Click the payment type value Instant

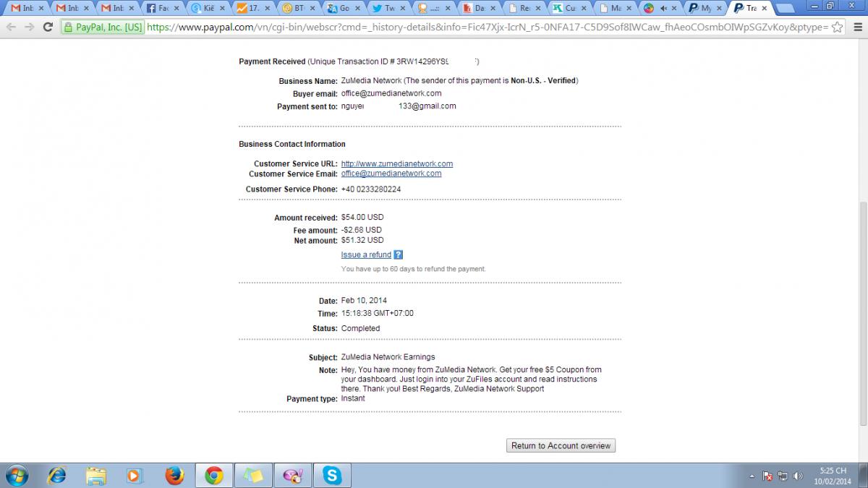(353, 398)
